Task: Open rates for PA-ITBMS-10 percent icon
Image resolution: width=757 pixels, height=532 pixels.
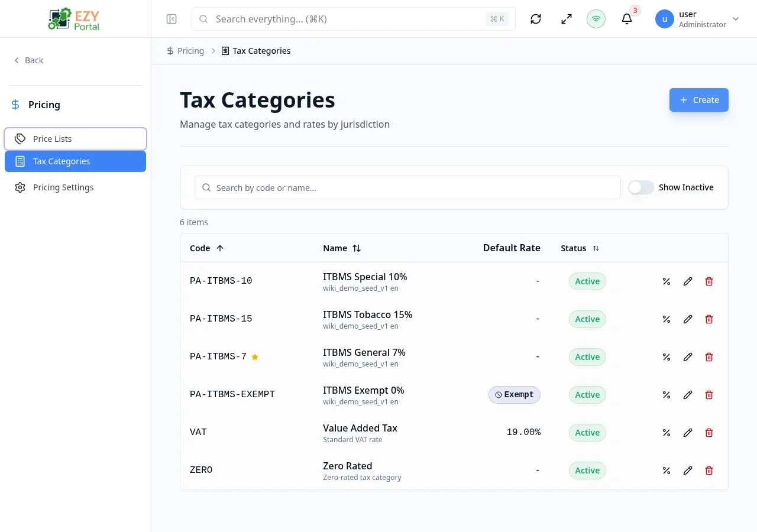Action: [667, 281]
